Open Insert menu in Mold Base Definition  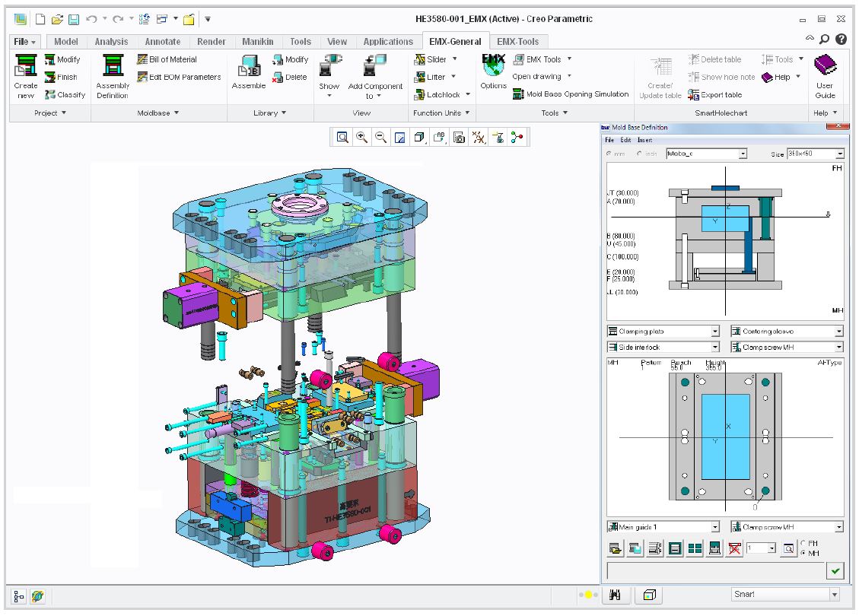point(644,140)
